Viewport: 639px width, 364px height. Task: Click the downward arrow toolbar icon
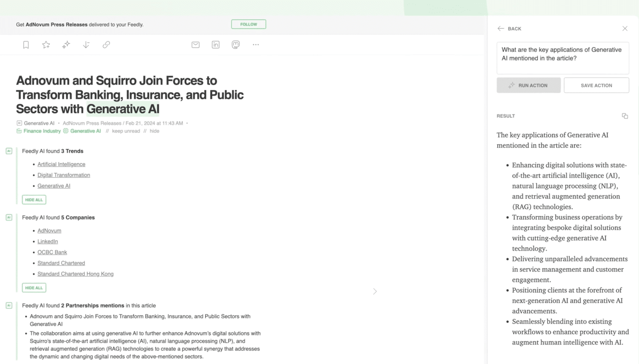pyautogui.click(x=86, y=45)
